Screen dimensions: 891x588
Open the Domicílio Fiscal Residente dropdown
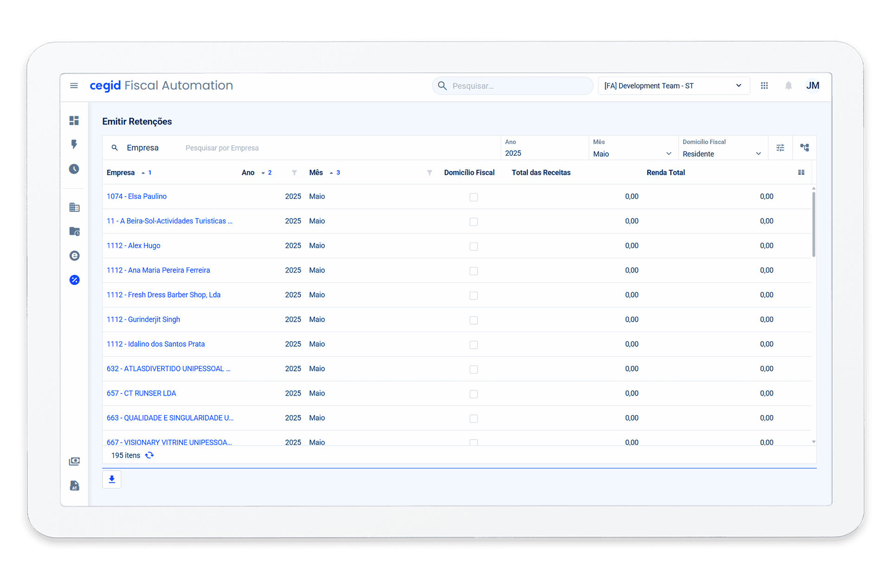point(722,153)
